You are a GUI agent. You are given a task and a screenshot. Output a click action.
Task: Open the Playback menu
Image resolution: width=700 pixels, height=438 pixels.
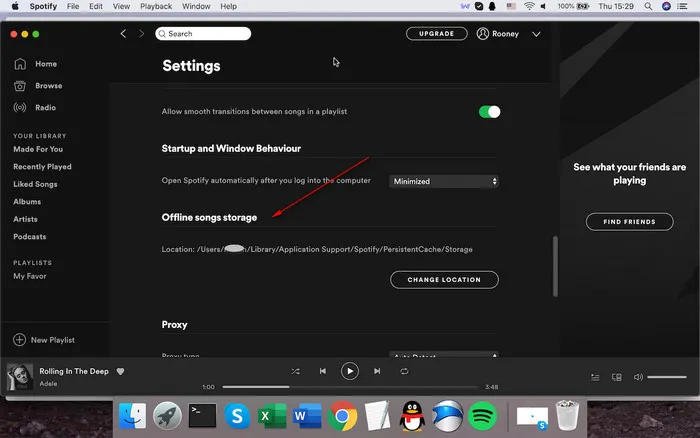point(156,6)
